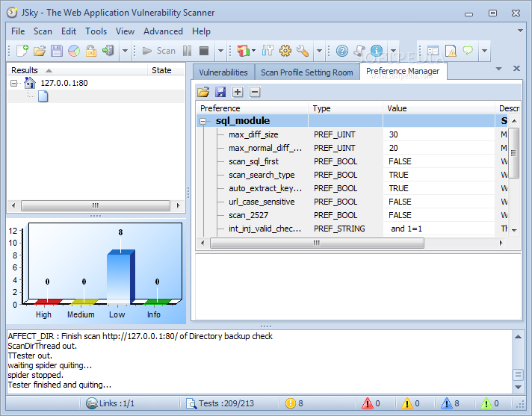This screenshot has height=416, width=532.
Task: Collapse the 127.0.0.1:80 results node
Action: pos(13,83)
